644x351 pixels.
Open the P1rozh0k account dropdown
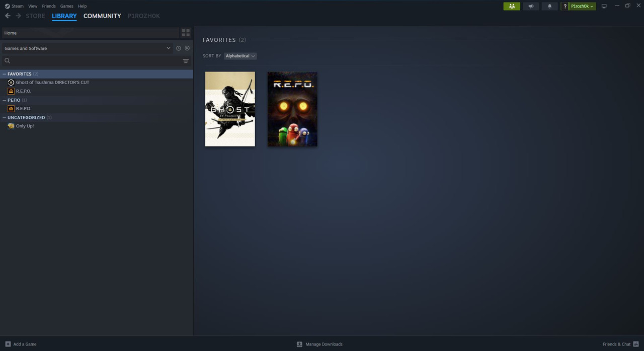click(582, 6)
